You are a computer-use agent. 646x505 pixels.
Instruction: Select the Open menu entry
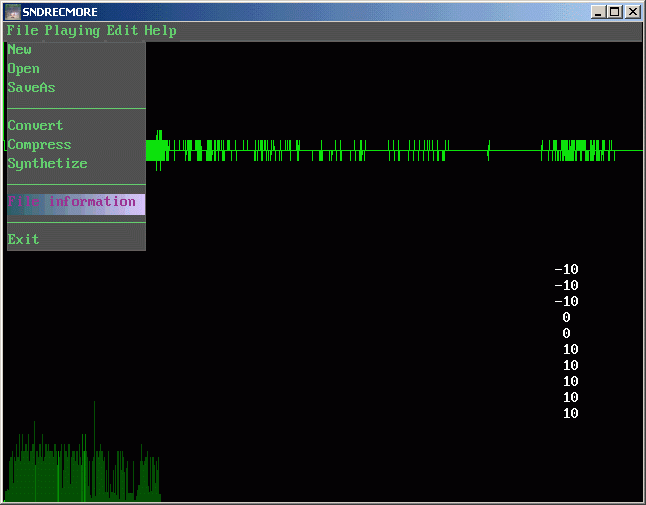click(x=24, y=69)
